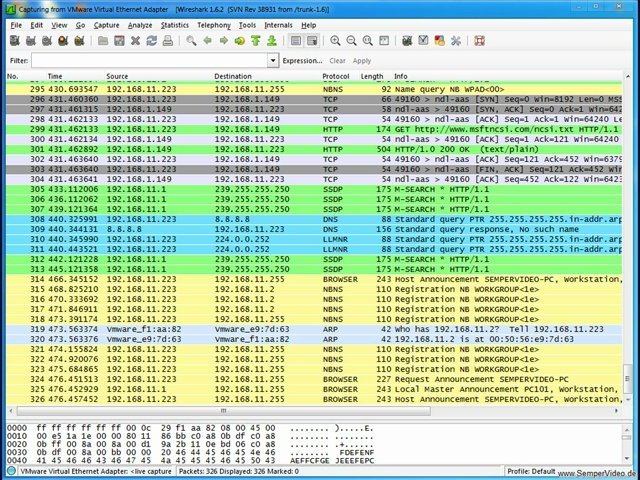Viewport: 640px width, 480px height.
Task: Expand the Filter history dropdown arrow
Action: pyautogui.click(x=273, y=61)
